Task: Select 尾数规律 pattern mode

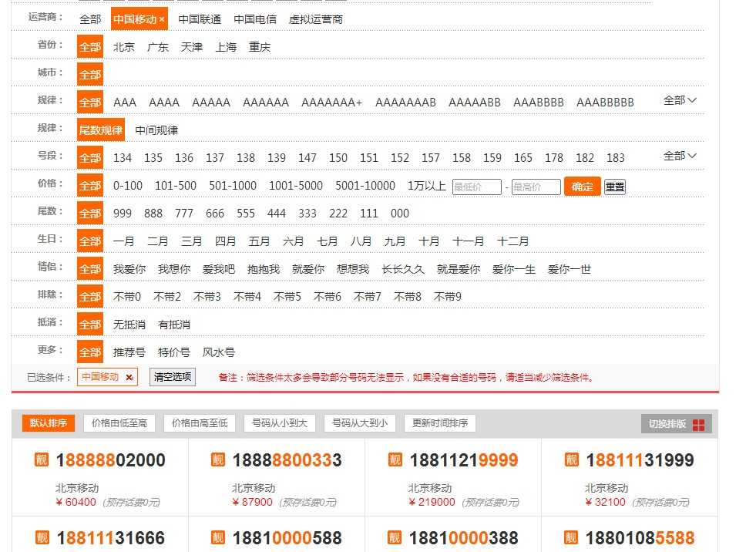Action: [x=101, y=130]
